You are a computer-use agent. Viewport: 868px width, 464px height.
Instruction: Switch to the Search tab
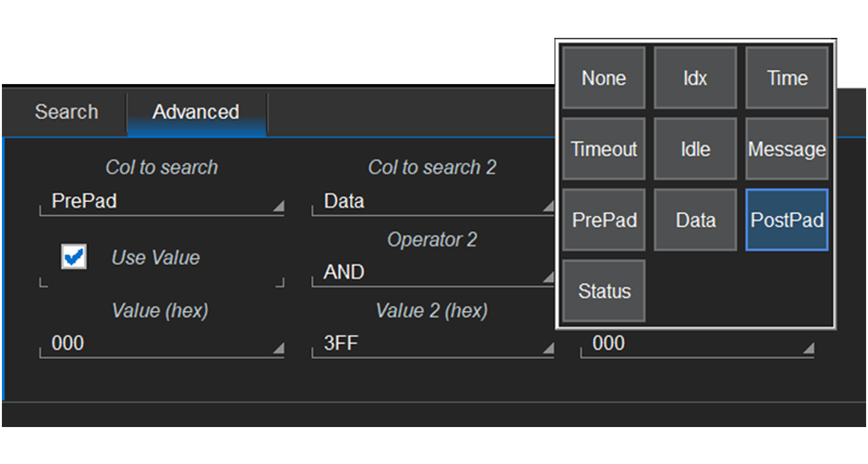tap(66, 113)
